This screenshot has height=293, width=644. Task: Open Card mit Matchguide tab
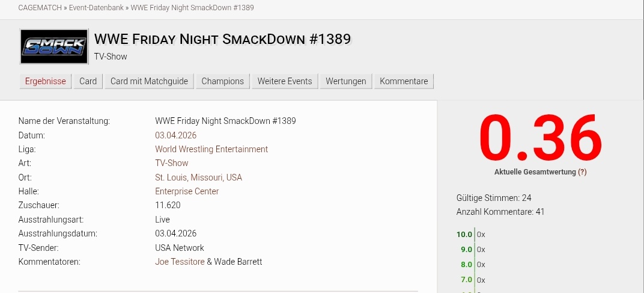(x=149, y=81)
